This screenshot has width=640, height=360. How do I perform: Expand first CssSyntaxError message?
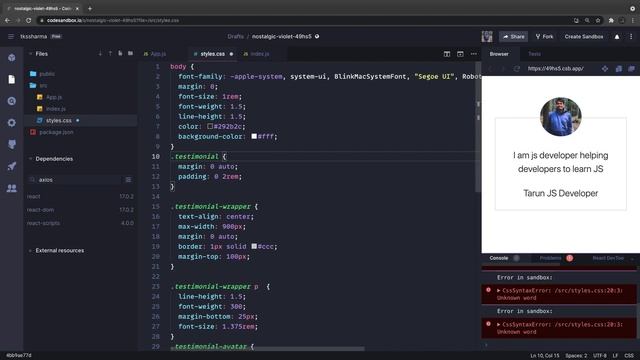(x=499, y=291)
